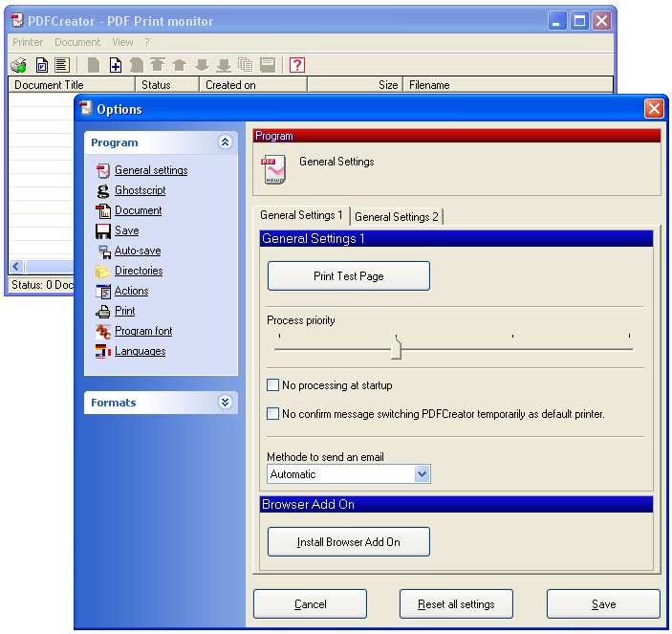Viewport: 672px width, 634px height.
Task: Click the Print Test Page button
Action: 348,276
